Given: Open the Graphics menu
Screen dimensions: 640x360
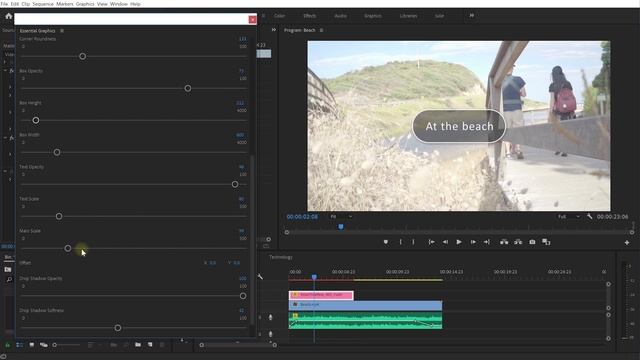Looking at the screenshot, I should pos(85,4).
